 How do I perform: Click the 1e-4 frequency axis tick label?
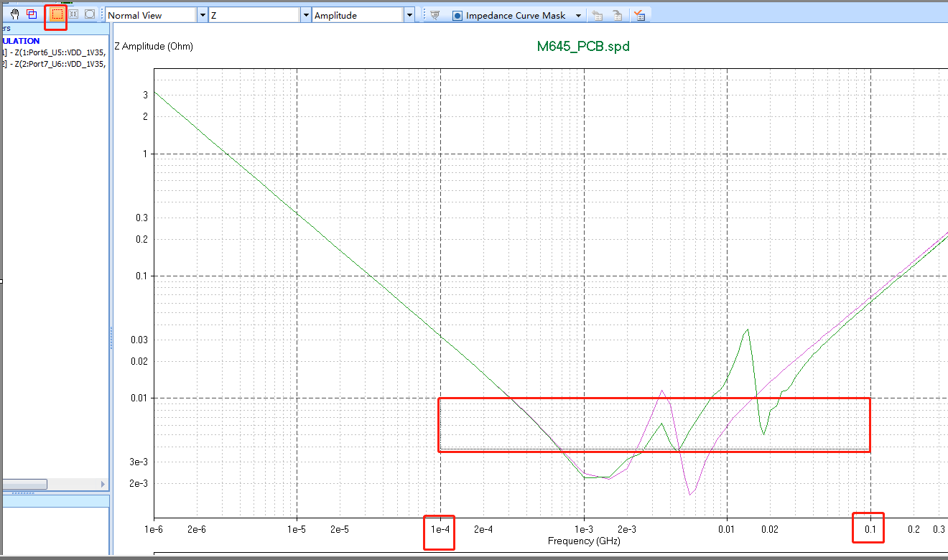click(440, 529)
